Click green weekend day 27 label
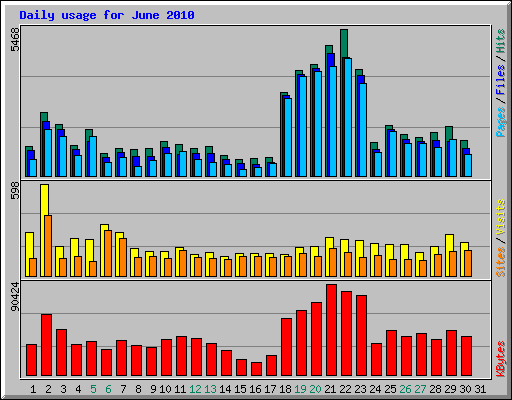 click(420, 389)
